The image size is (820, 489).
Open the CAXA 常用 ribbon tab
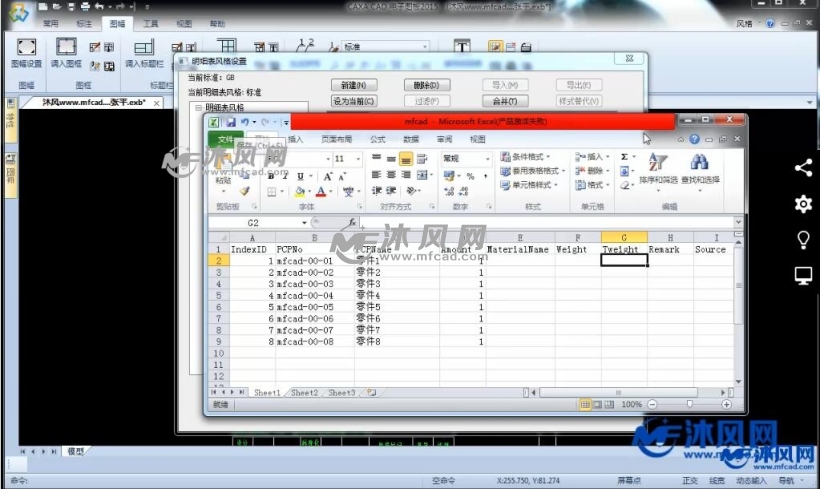[51, 24]
